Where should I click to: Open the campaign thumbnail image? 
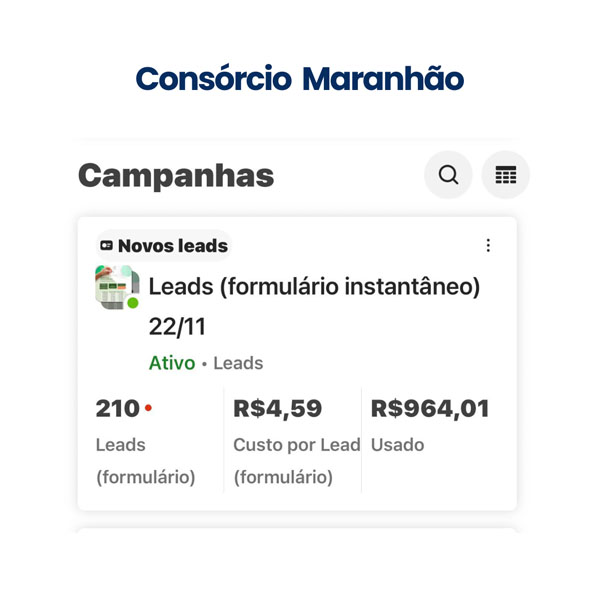coord(115,287)
